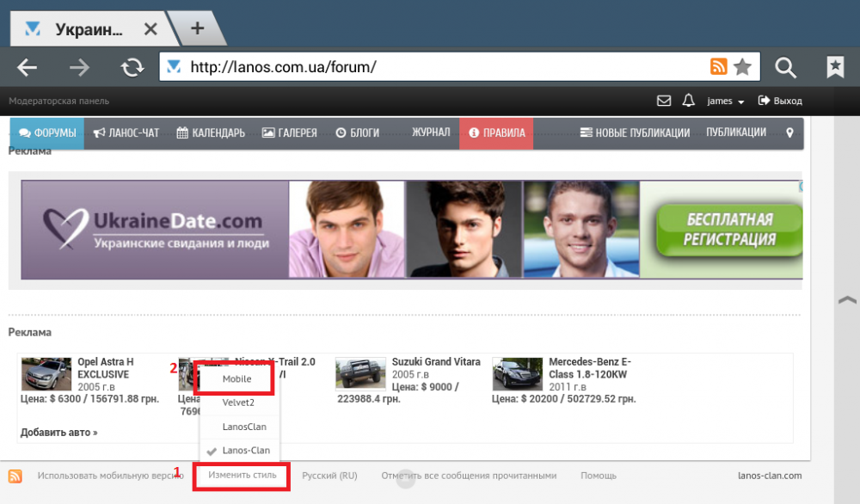Click the browser back arrow
860x504 pixels.
click(x=28, y=67)
